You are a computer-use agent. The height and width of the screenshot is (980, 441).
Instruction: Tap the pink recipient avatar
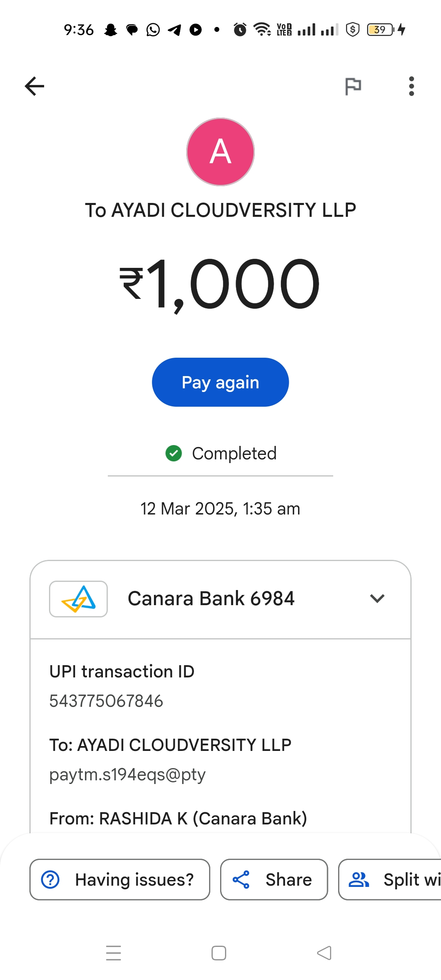[220, 152]
